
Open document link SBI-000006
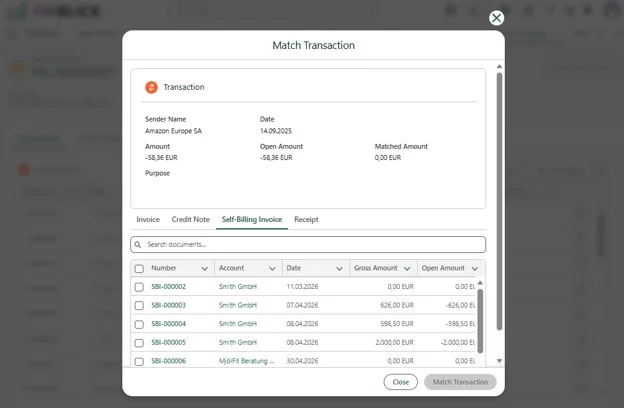pos(168,361)
